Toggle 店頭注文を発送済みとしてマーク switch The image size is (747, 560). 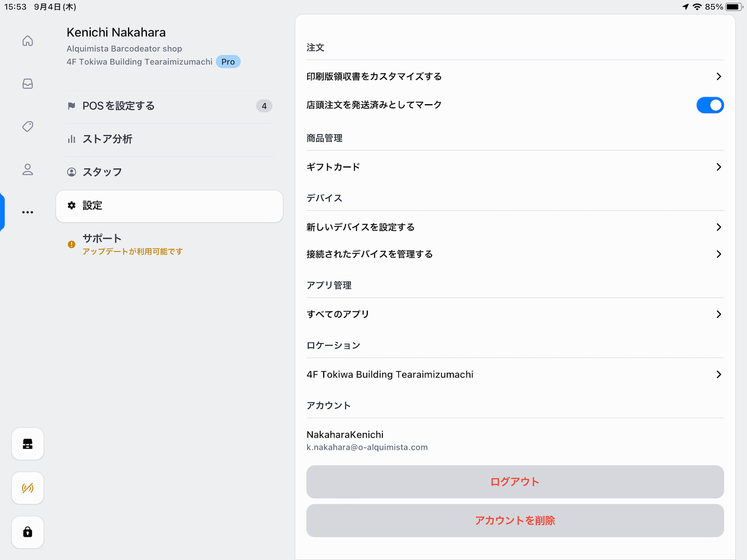tap(710, 105)
